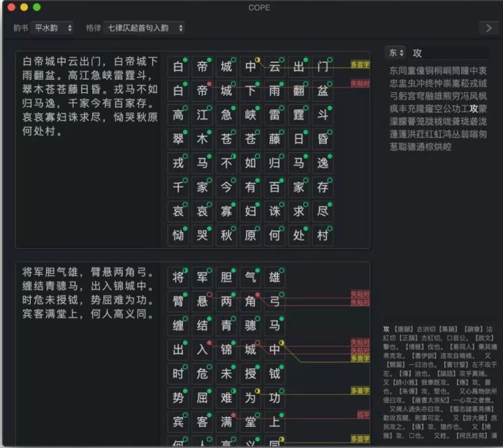
Task: Click the 秋 character cell
Action: 226,236
